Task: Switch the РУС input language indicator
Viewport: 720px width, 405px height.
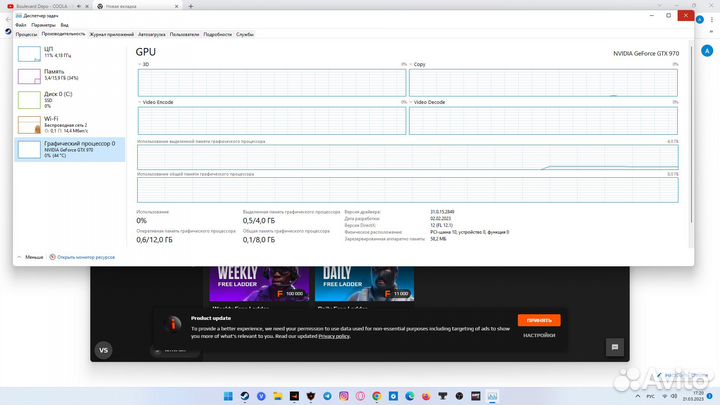Action: pos(651,396)
